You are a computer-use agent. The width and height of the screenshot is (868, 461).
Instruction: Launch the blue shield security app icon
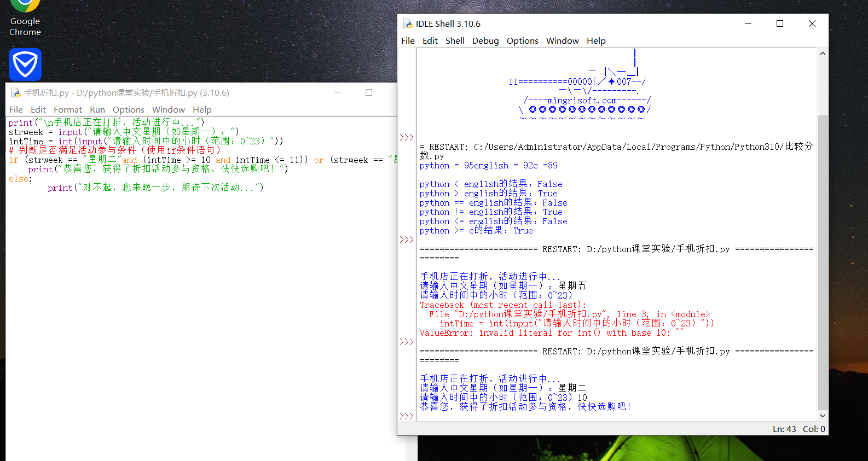click(25, 65)
